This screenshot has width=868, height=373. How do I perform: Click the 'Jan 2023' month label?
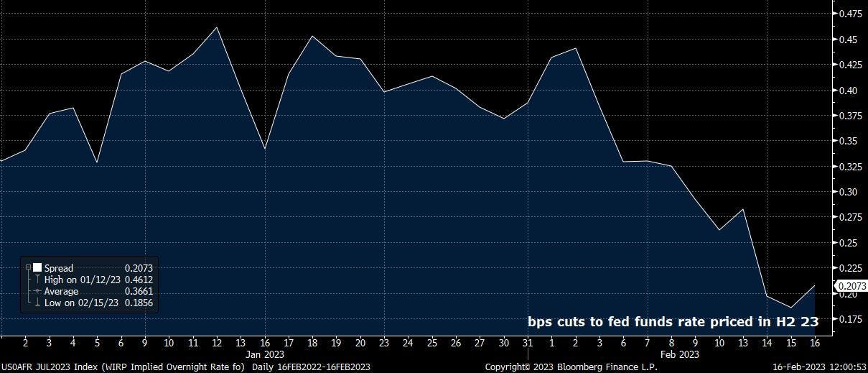[263, 354]
